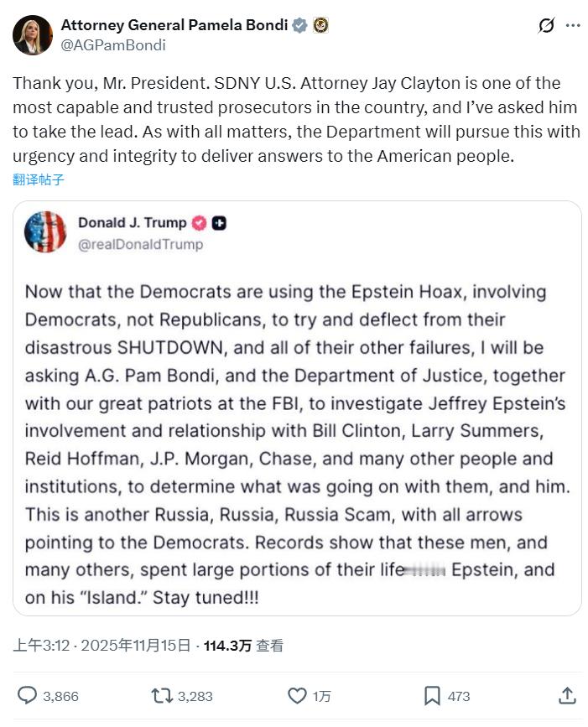The width and height of the screenshot is (588, 727).
Task: Click the verified badge beside Donald J. Trump
Action: (x=200, y=223)
